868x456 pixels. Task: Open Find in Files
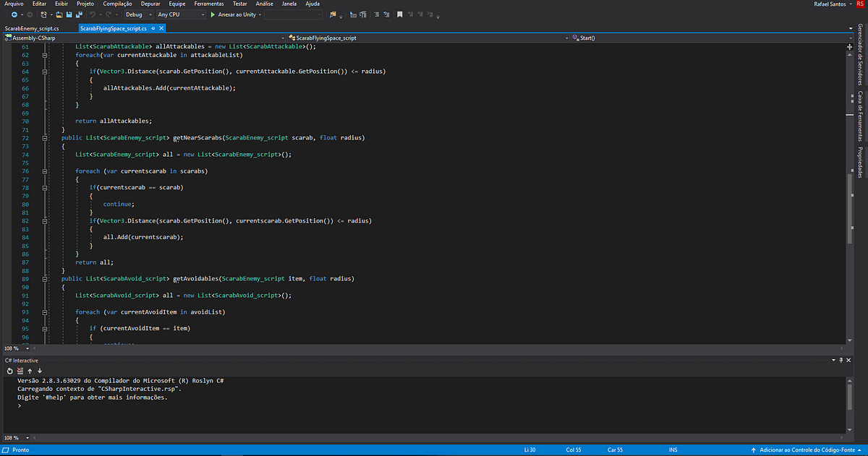333,14
